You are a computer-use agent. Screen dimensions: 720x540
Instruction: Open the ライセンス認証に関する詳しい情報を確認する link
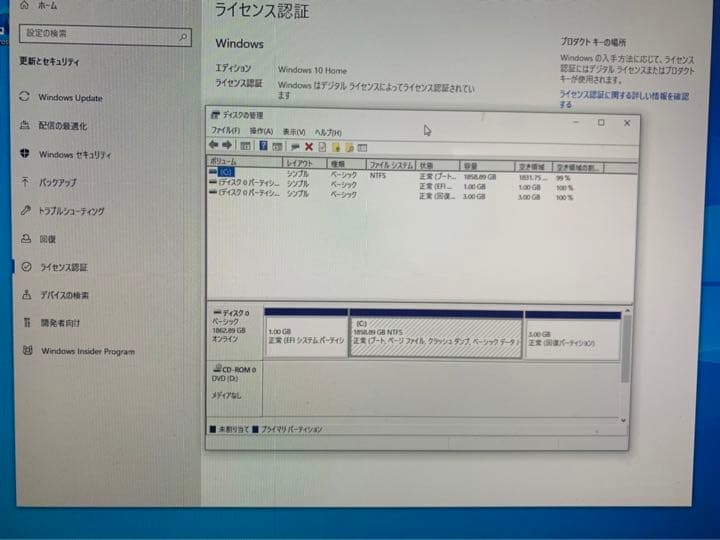[x=624, y=100]
